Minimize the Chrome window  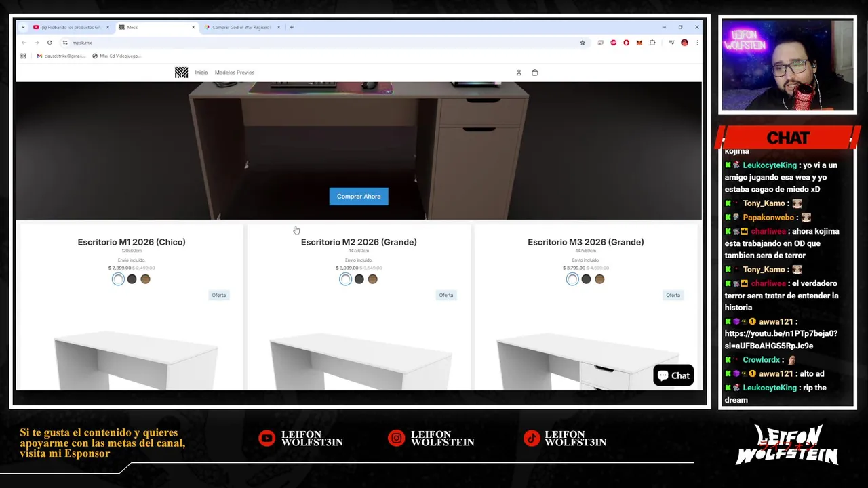[x=664, y=27]
